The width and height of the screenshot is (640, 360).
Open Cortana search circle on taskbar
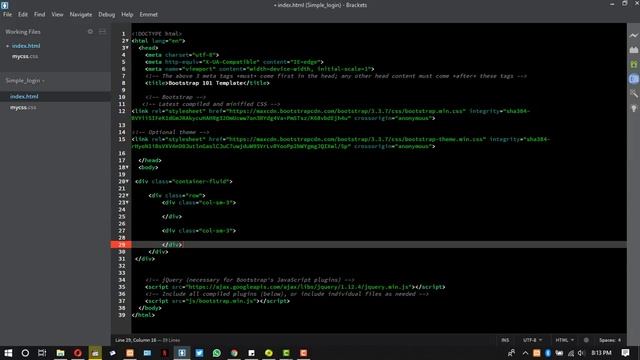(25, 353)
